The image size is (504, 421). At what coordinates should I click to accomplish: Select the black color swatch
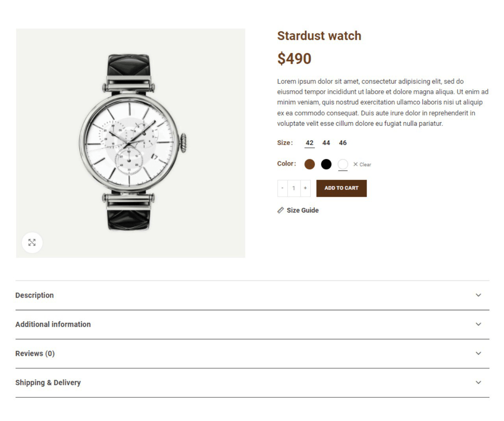click(326, 164)
